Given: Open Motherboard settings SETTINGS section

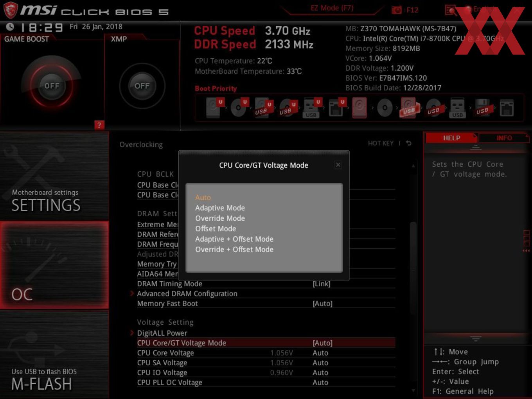Looking at the screenshot, I should (x=54, y=176).
